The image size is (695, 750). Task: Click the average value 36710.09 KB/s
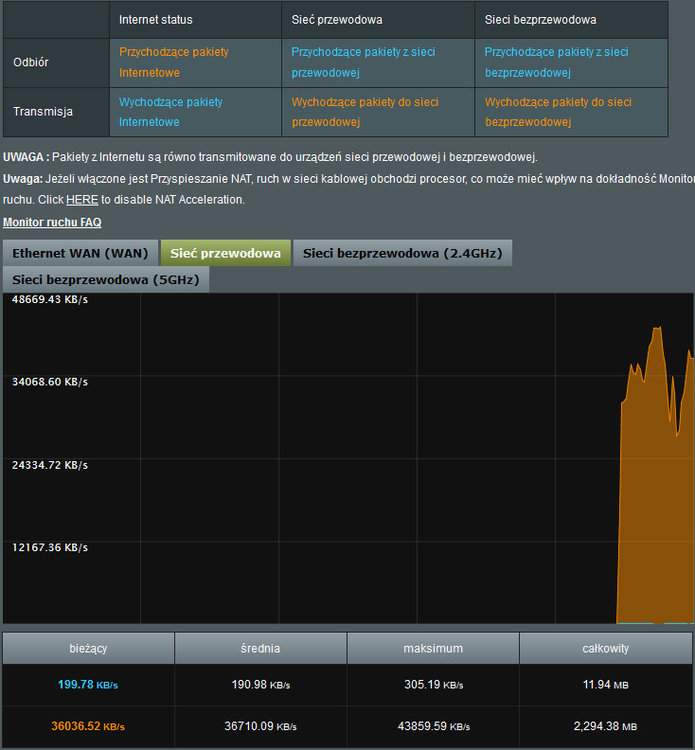pos(261,726)
